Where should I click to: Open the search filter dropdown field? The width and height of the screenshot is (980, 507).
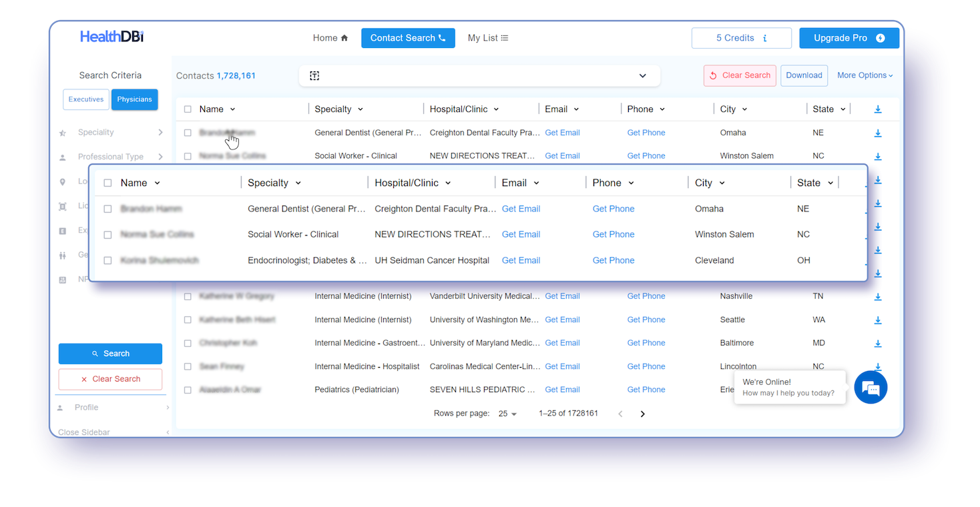479,75
